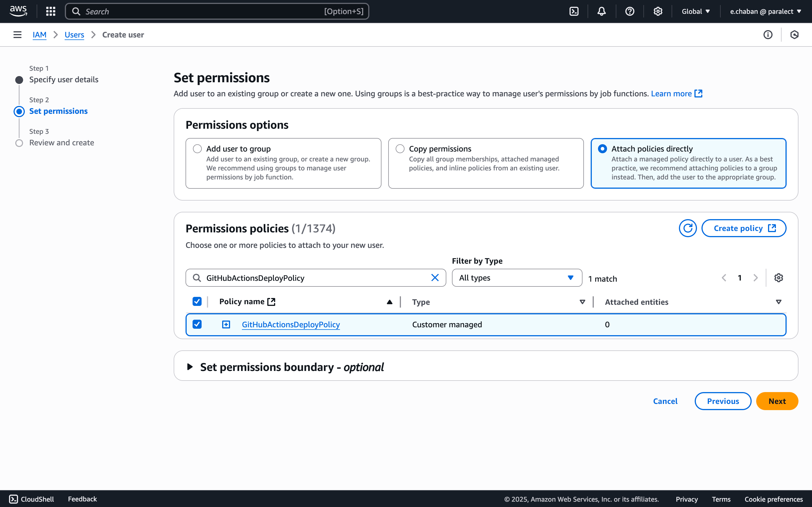Open policy table preferences gear
This screenshot has width=812, height=507.
[x=778, y=278]
